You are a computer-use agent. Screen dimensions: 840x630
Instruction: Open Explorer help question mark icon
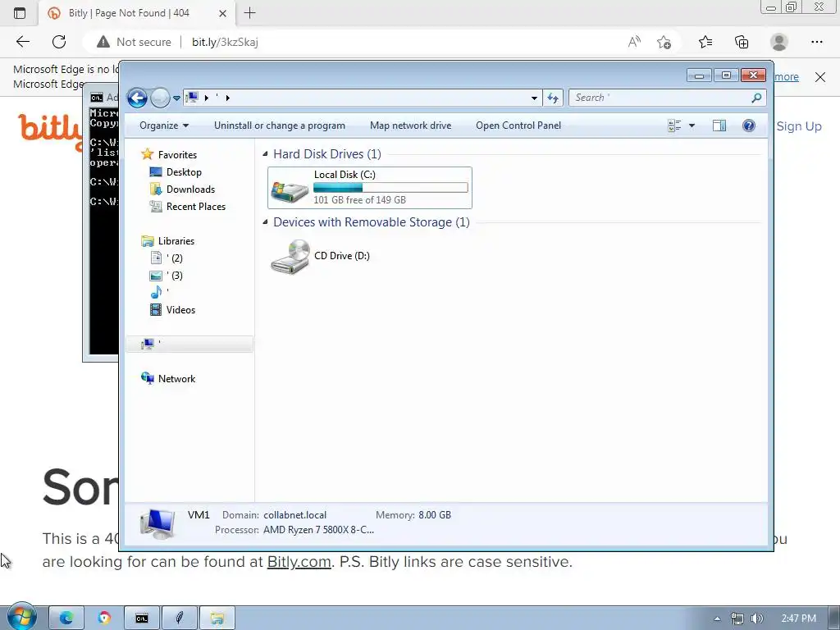click(748, 126)
